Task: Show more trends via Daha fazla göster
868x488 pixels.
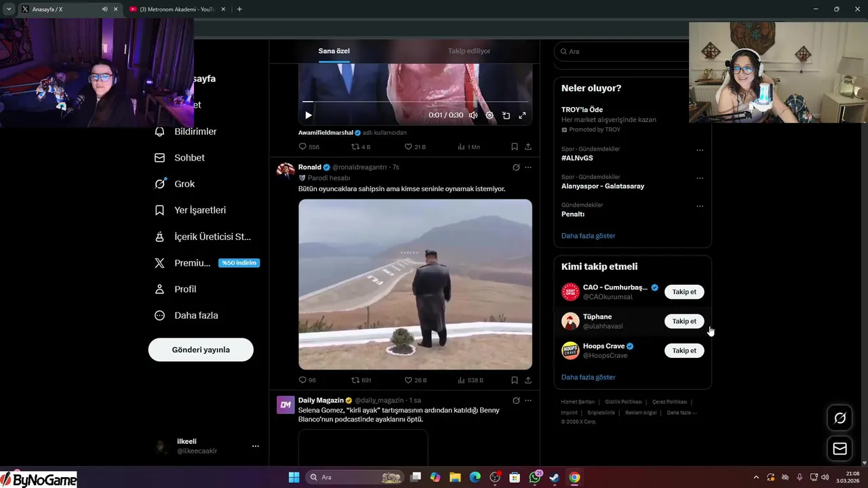Action: tap(589, 236)
